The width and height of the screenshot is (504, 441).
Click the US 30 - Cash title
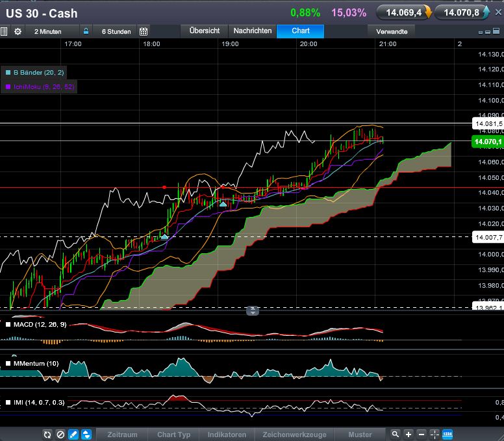click(x=42, y=14)
